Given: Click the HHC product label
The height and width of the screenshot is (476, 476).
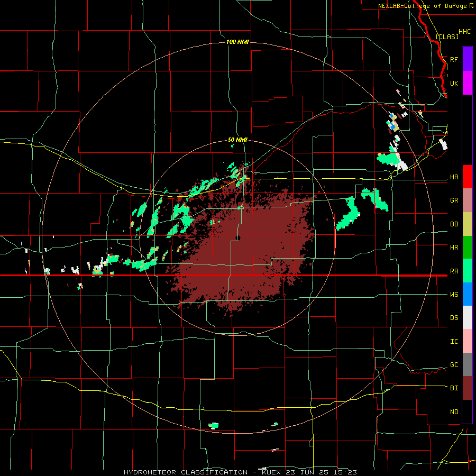Looking at the screenshot, I should pos(464,32).
